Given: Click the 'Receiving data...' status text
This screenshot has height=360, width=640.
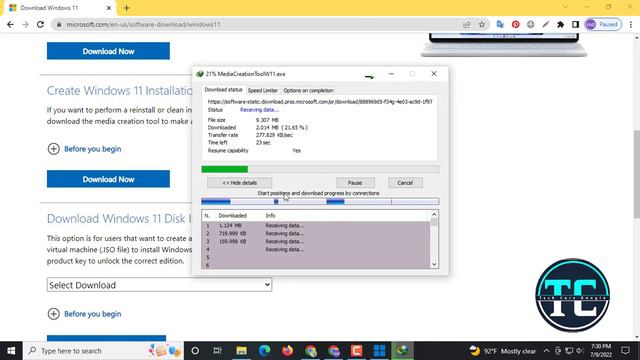Looking at the screenshot, I should tap(260, 110).
